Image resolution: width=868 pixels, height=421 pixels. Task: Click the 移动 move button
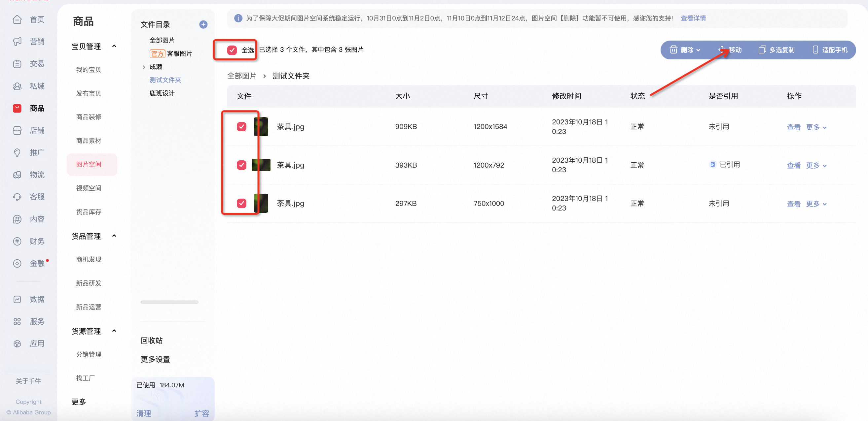(730, 50)
